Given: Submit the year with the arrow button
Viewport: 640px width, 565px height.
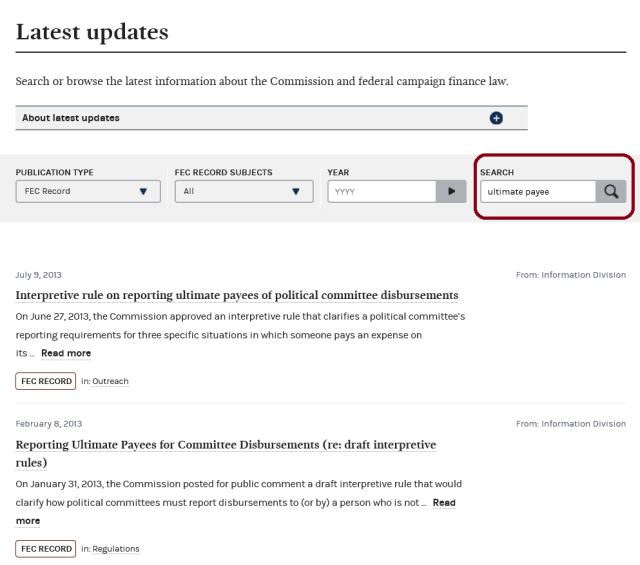Looking at the screenshot, I should coord(451,191).
